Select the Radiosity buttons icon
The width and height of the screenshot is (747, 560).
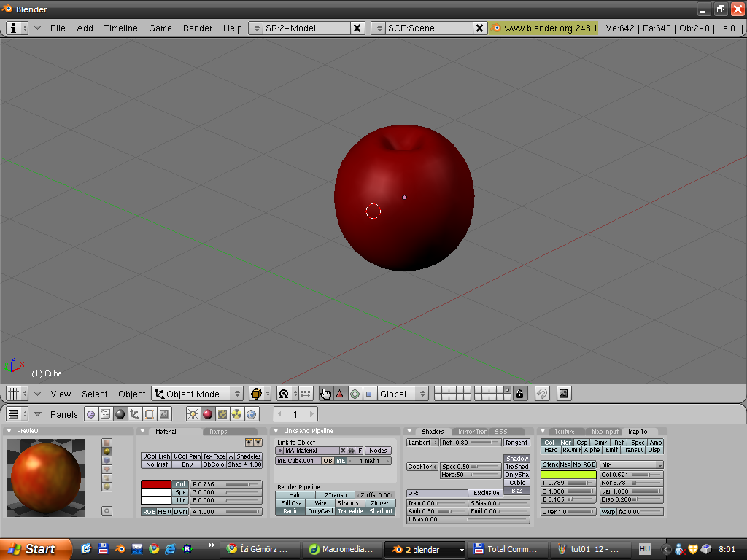(237, 414)
